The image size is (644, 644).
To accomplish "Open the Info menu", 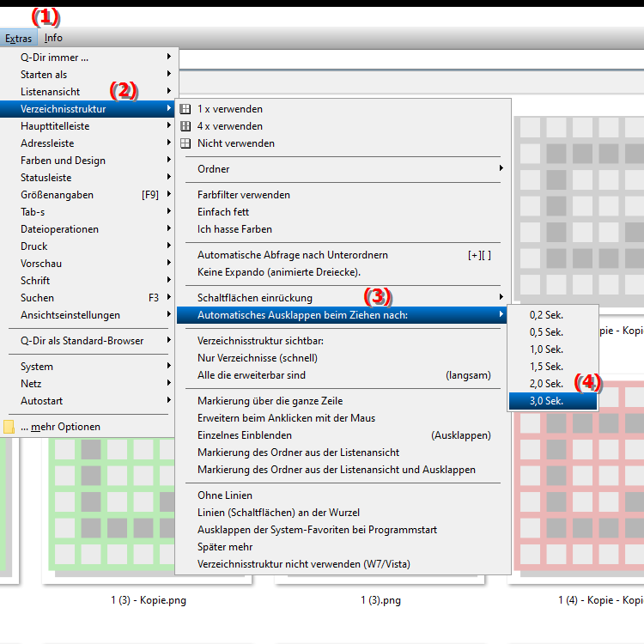I will pos(53,38).
